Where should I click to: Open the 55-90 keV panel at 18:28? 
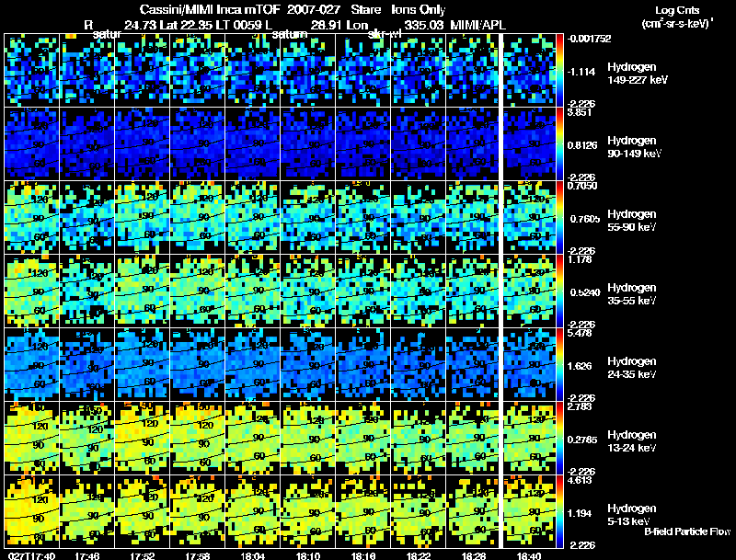coord(474,218)
